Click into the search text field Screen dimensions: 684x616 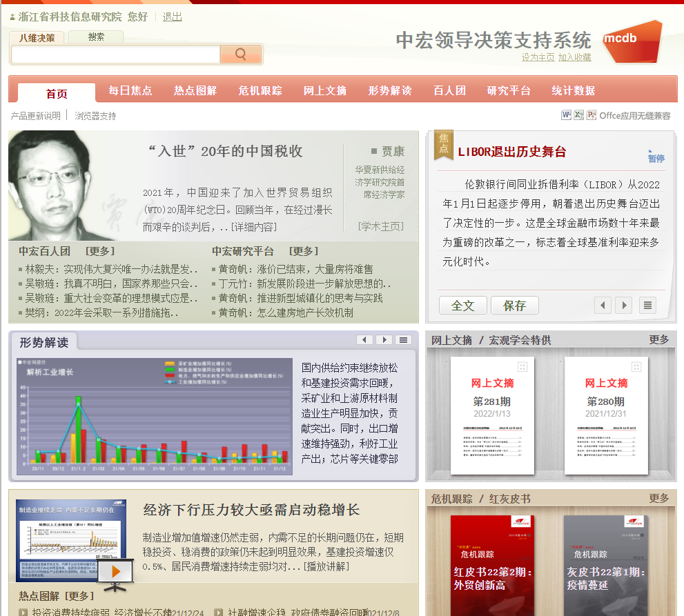coord(115,54)
